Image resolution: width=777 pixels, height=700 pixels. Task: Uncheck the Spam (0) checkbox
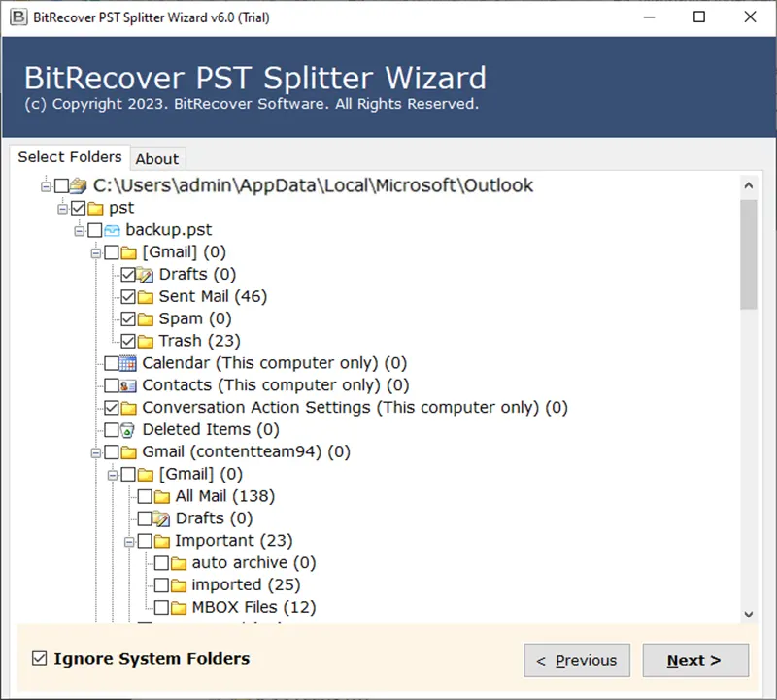click(128, 318)
